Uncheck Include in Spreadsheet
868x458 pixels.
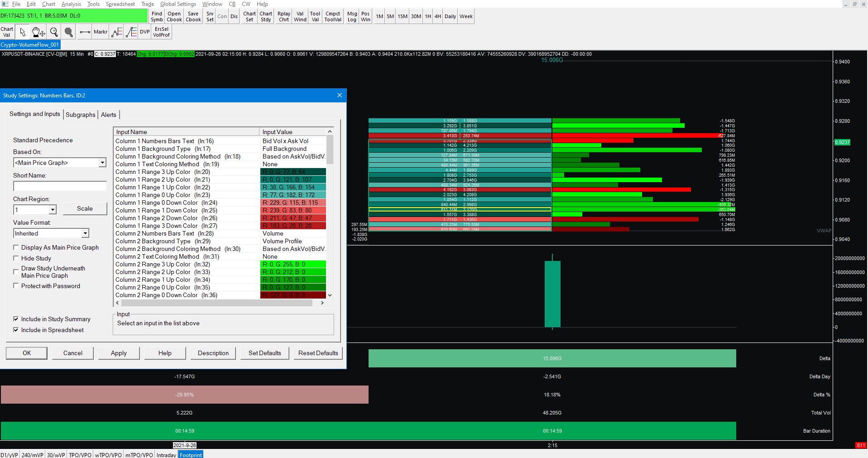16,330
